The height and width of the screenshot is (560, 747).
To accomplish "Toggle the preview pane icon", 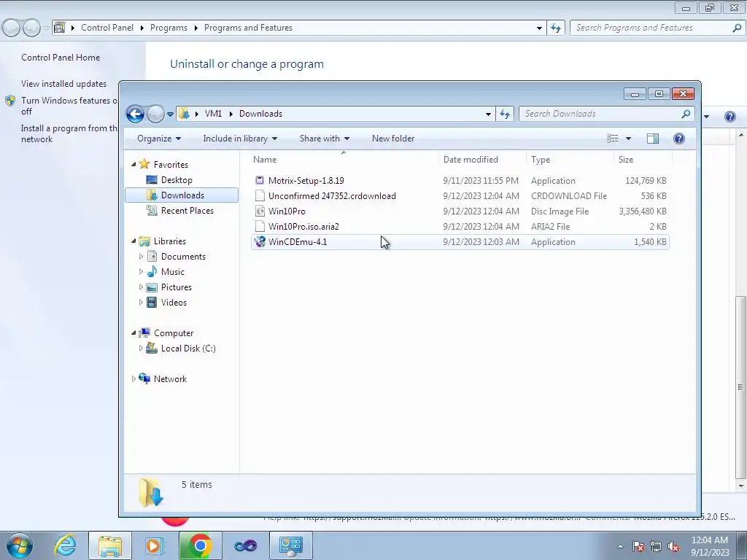I will (x=653, y=139).
